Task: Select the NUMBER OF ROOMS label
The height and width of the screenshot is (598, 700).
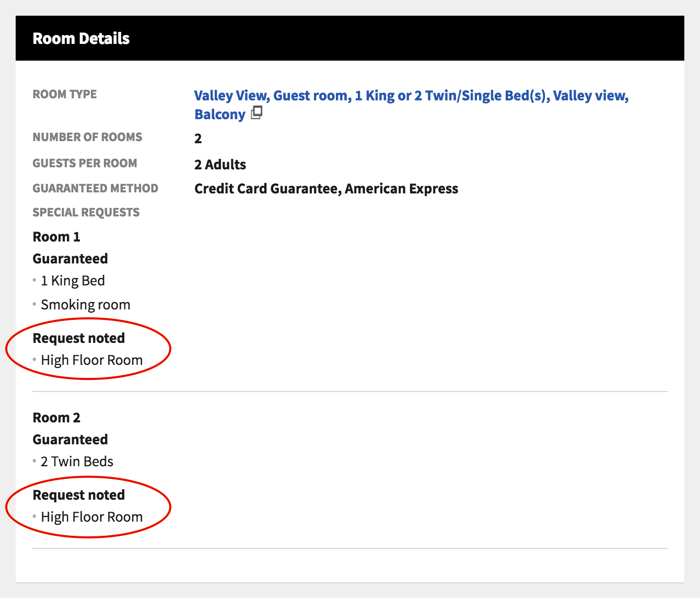Action: 87,137
